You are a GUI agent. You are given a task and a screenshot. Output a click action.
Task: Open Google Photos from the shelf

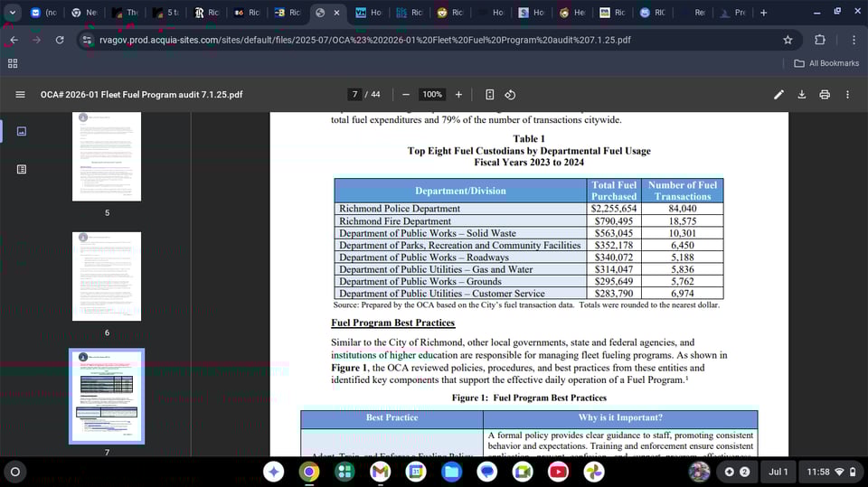pos(594,472)
